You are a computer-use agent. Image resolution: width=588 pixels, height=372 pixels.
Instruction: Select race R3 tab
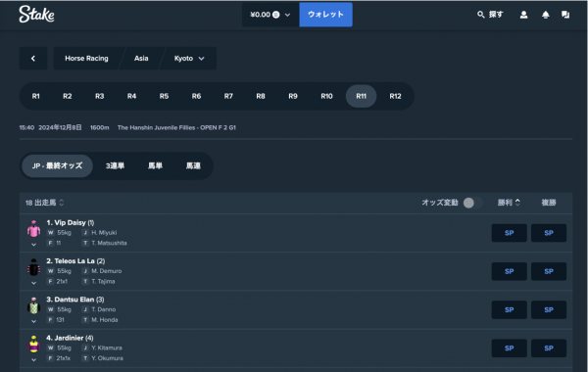[x=99, y=96]
